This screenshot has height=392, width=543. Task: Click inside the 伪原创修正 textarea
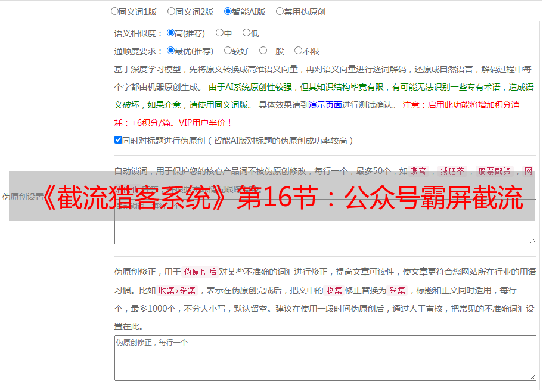pyautogui.click(x=325, y=358)
